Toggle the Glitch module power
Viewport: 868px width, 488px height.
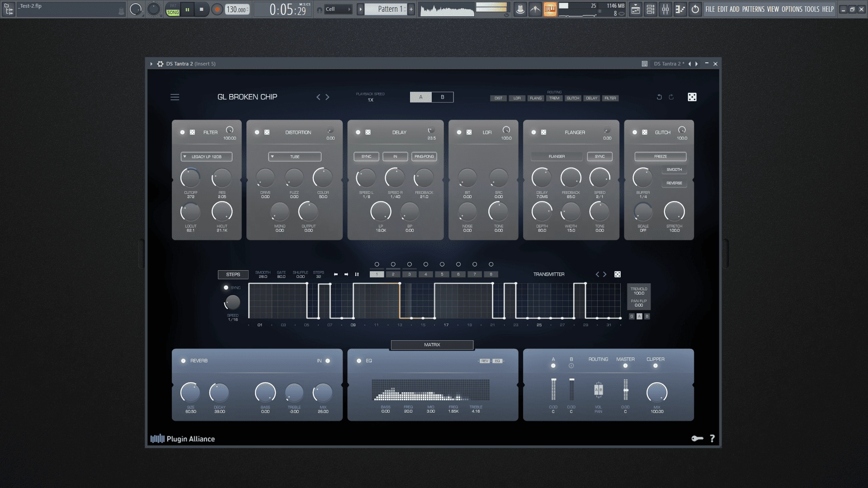click(635, 132)
